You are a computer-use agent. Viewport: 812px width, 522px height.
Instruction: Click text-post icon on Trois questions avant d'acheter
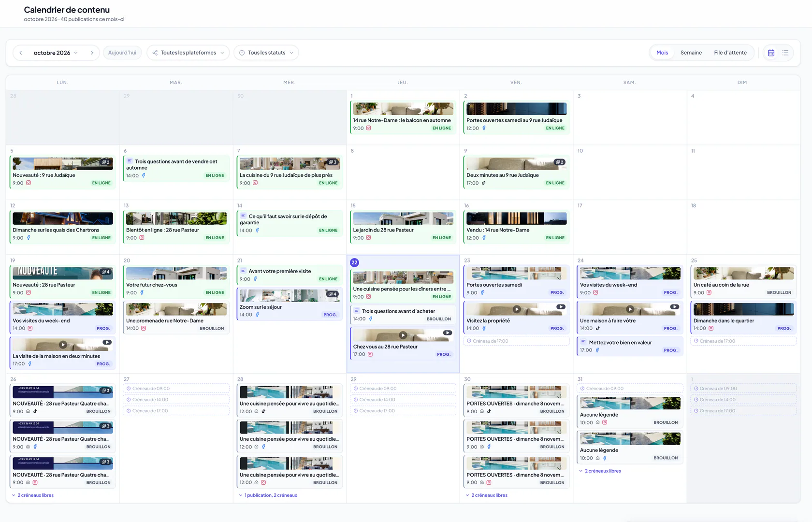click(357, 311)
